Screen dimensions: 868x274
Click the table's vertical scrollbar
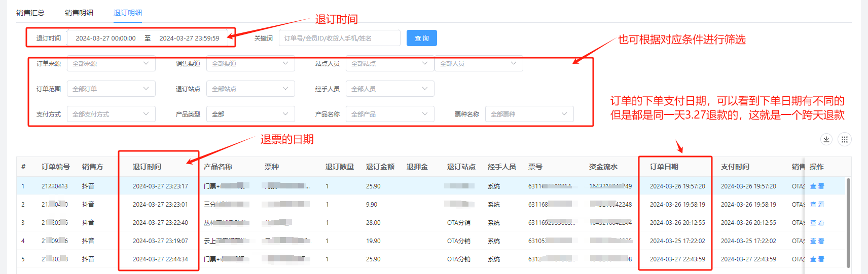click(x=848, y=222)
